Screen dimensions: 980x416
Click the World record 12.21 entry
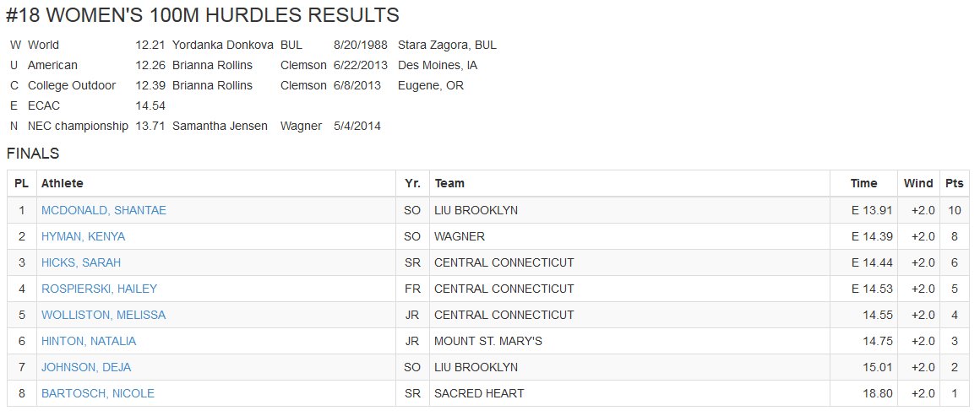[x=150, y=46]
